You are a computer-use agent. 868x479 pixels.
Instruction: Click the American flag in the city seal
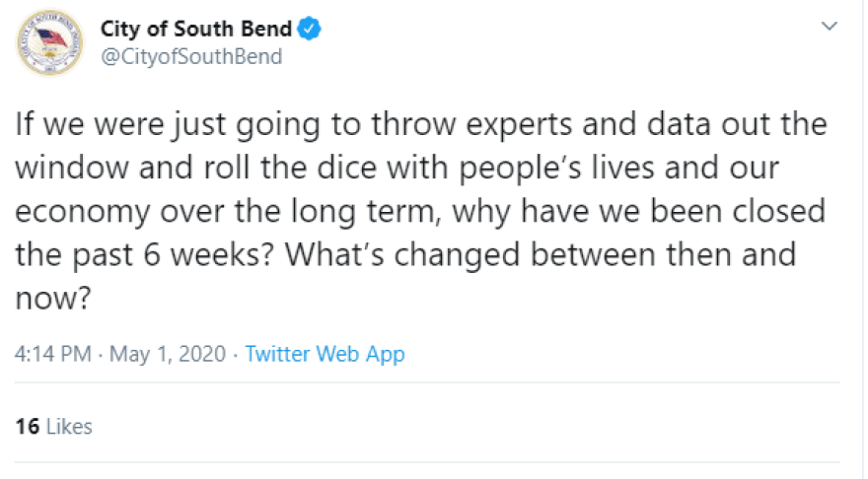[x=50, y=38]
